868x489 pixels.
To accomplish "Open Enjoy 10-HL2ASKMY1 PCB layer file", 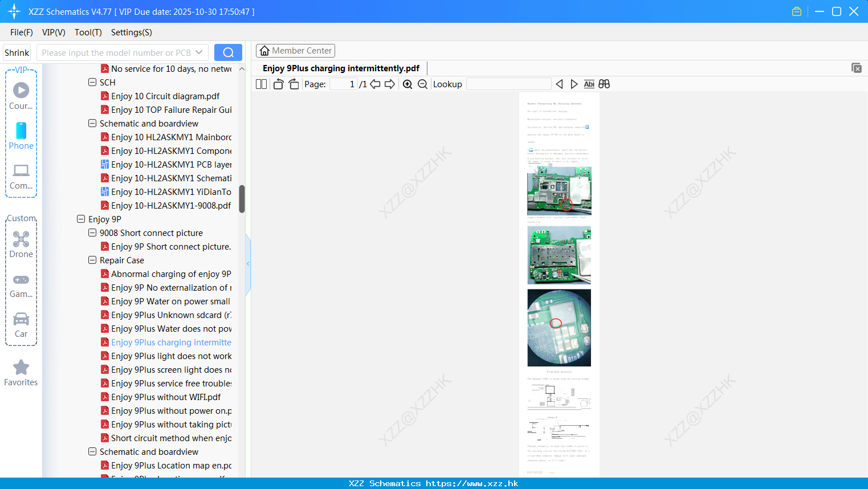I will pos(166,164).
